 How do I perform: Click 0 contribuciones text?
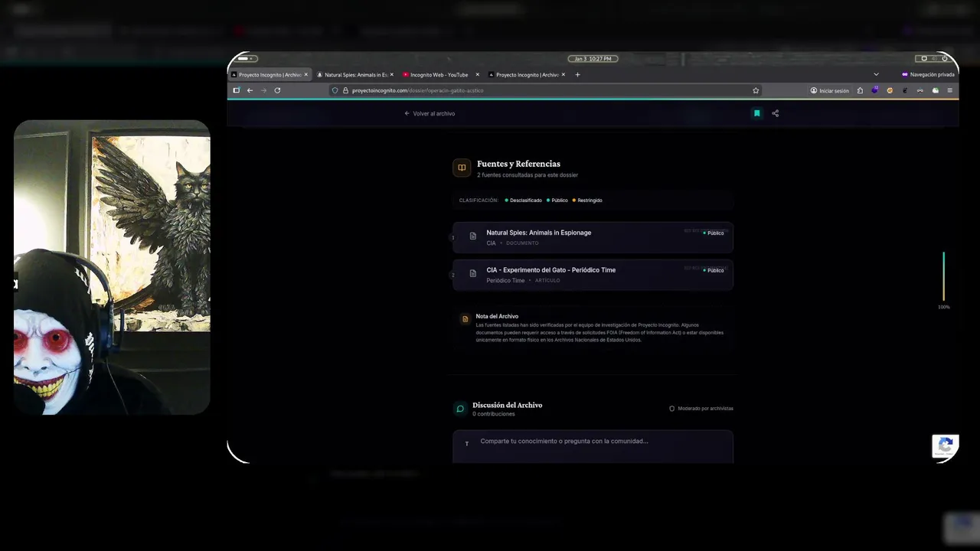click(x=494, y=414)
